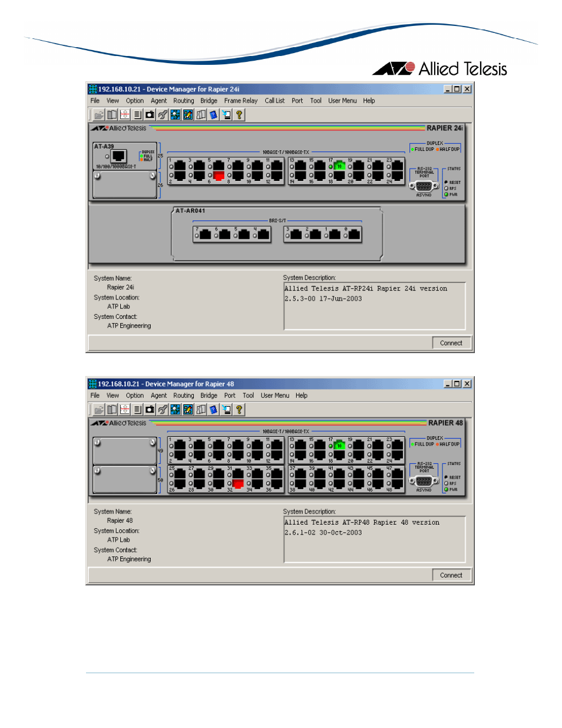562x728 pixels.
Task: Click 'ATP Engineering' contact in Rapier 24i window
Action: click(129, 326)
